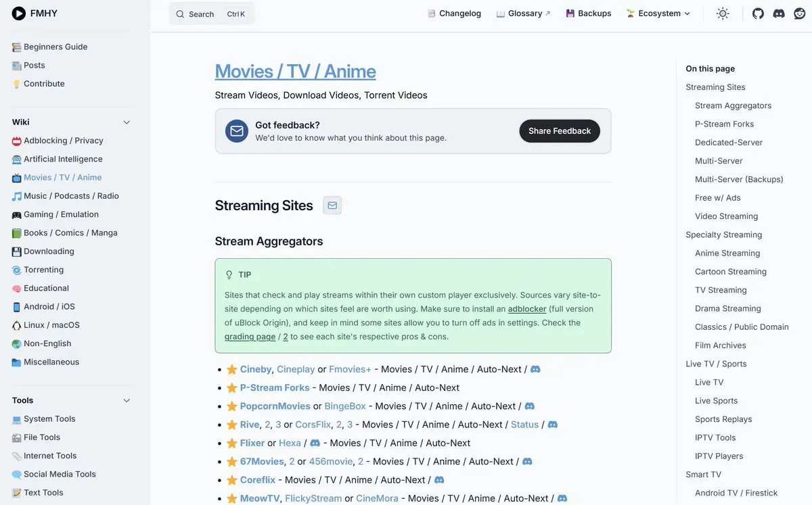The image size is (812, 505).
Task: Jump to Anime Streaming in outline
Action: [x=727, y=253]
